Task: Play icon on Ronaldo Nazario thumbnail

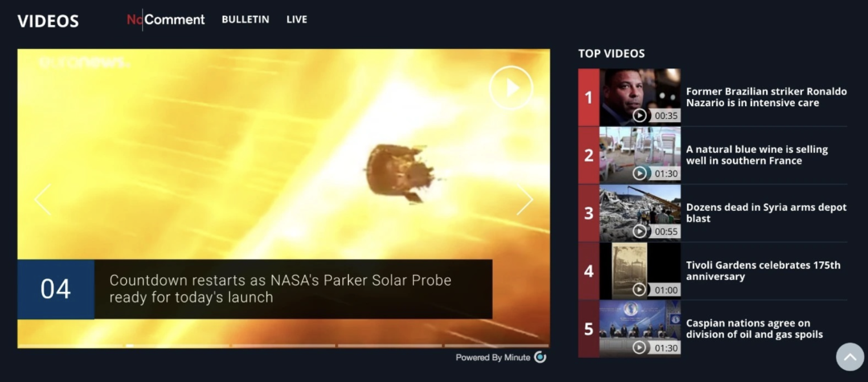Action: point(640,115)
